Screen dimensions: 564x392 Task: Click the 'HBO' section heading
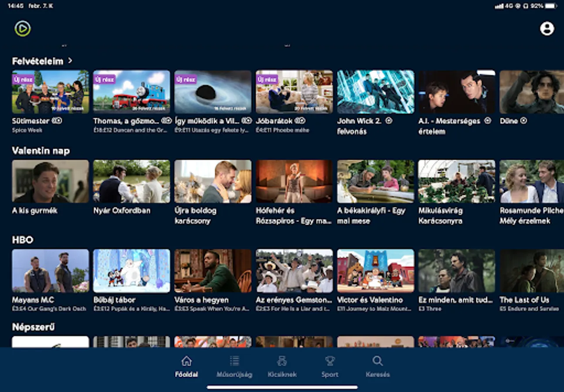tap(22, 240)
